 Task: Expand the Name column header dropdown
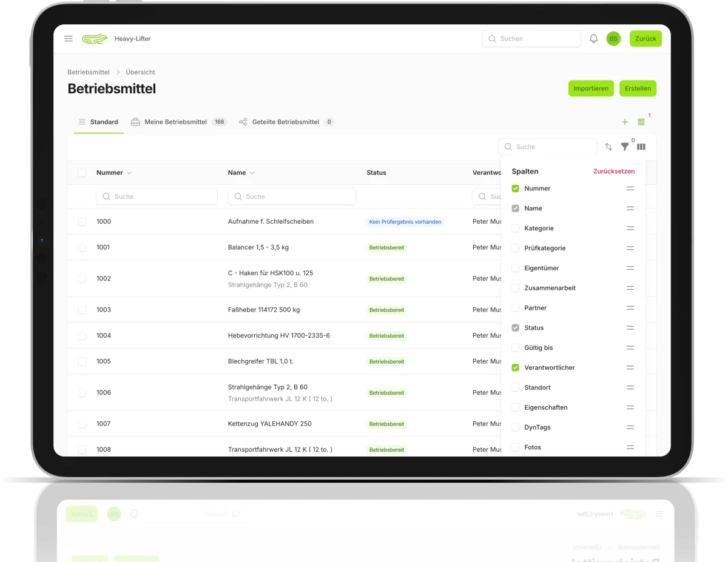tap(252, 173)
